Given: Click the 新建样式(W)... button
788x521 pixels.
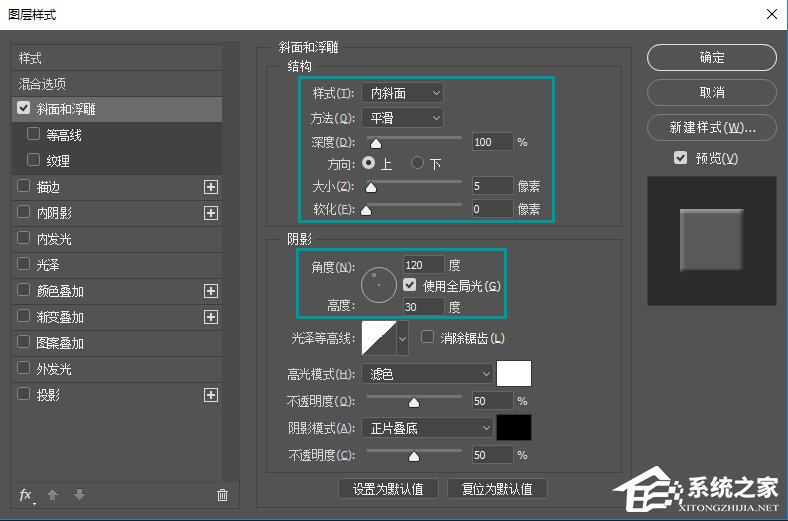Looking at the screenshot, I should pyautogui.click(x=712, y=128).
